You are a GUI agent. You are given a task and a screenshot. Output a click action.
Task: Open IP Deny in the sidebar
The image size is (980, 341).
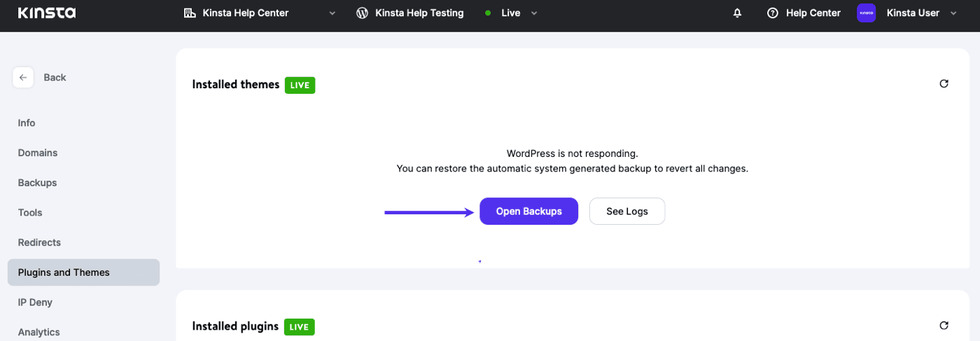coord(35,302)
